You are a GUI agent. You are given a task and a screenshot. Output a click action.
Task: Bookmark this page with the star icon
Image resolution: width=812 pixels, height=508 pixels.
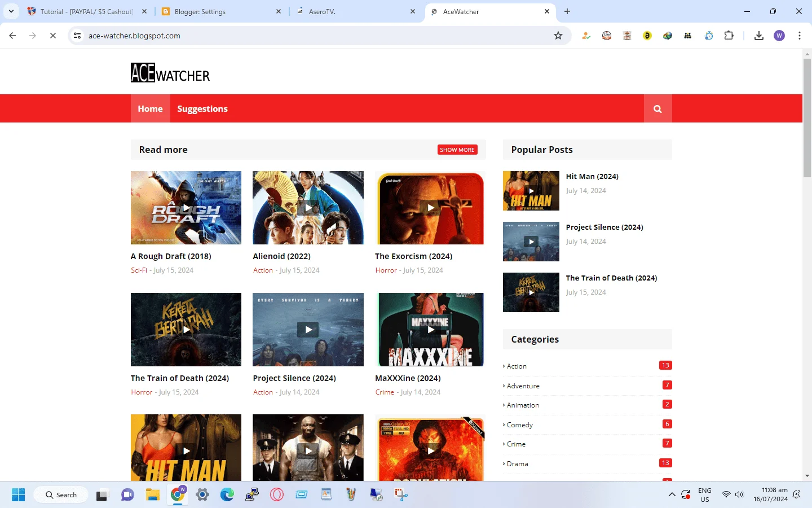click(x=558, y=36)
